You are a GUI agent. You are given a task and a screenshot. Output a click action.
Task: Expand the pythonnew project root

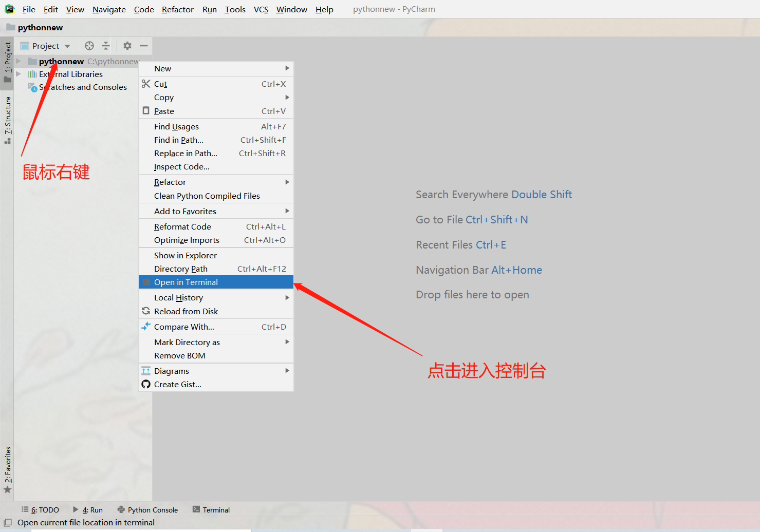coord(18,61)
